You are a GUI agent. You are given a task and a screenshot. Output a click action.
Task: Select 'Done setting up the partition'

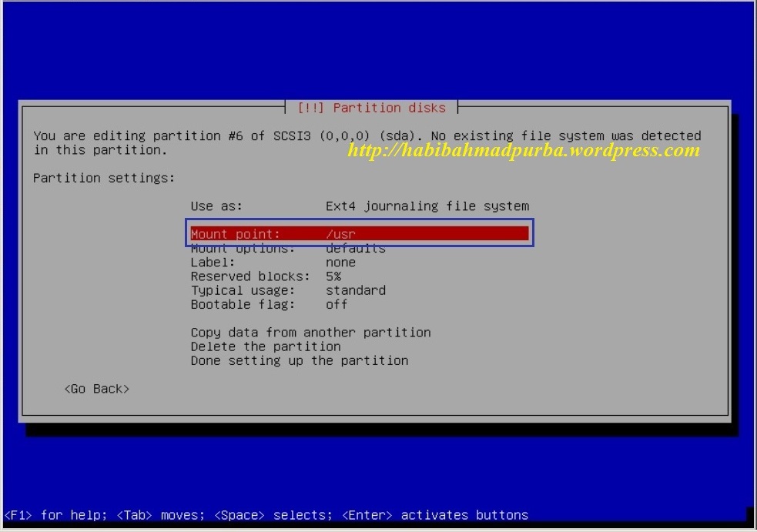pyautogui.click(x=300, y=360)
